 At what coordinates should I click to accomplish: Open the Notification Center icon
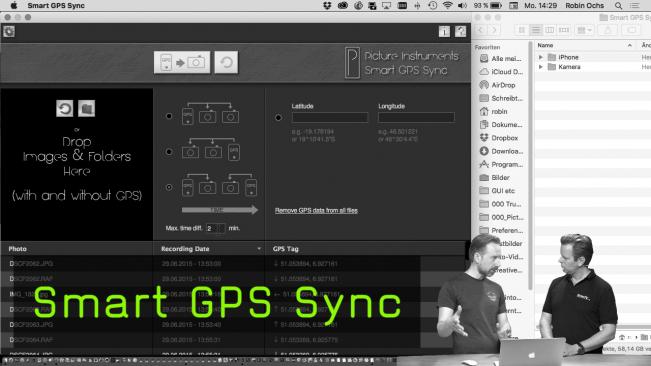pyautogui.click(x=635, y=5)
